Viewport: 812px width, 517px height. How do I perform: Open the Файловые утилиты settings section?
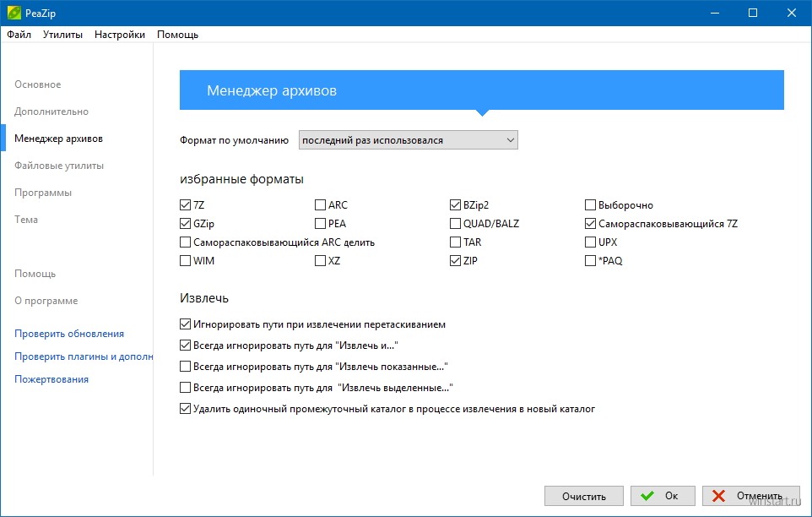pyautogui.click(x=59, y=166)
